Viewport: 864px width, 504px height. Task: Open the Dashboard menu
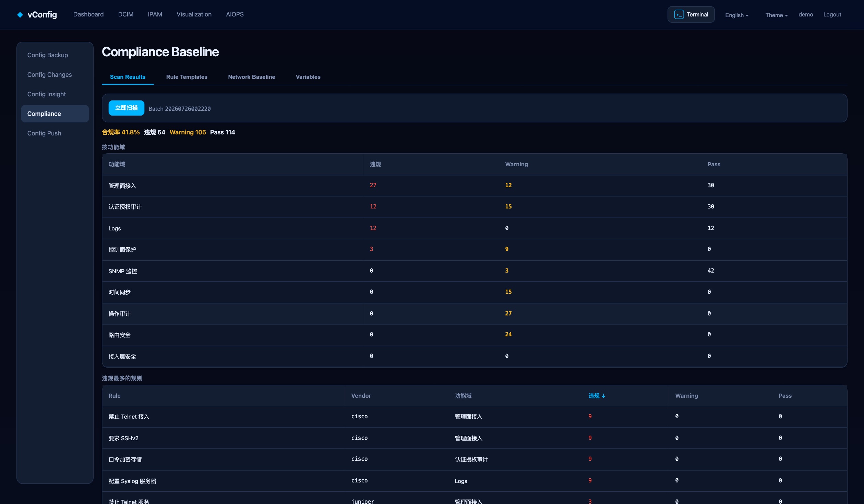tap(88, 14)
